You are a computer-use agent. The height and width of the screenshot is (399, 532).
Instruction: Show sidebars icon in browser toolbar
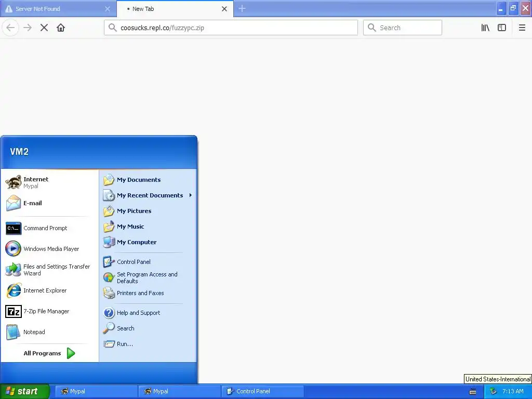pyautogui.click(x=502, y=28)
